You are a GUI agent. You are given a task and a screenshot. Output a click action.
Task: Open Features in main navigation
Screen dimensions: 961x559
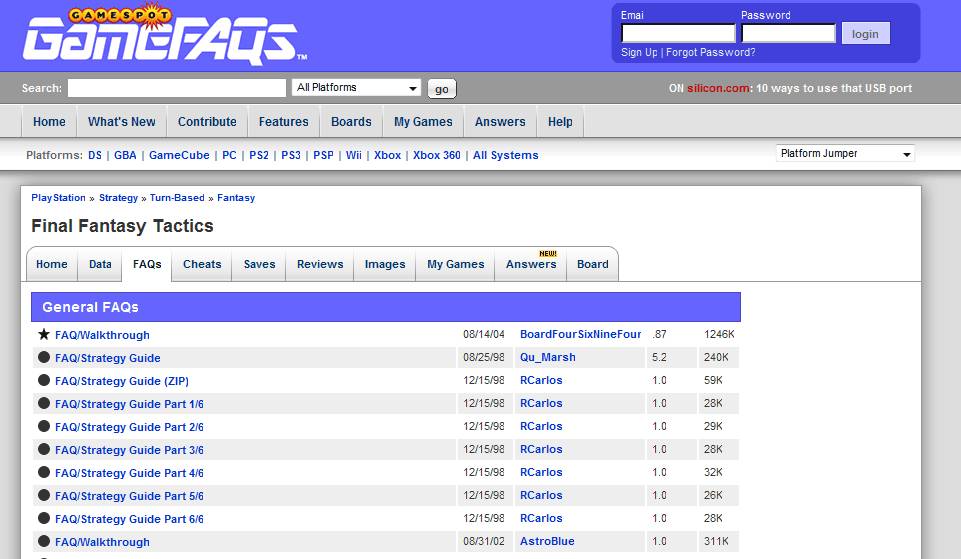(x=283, y=121)
